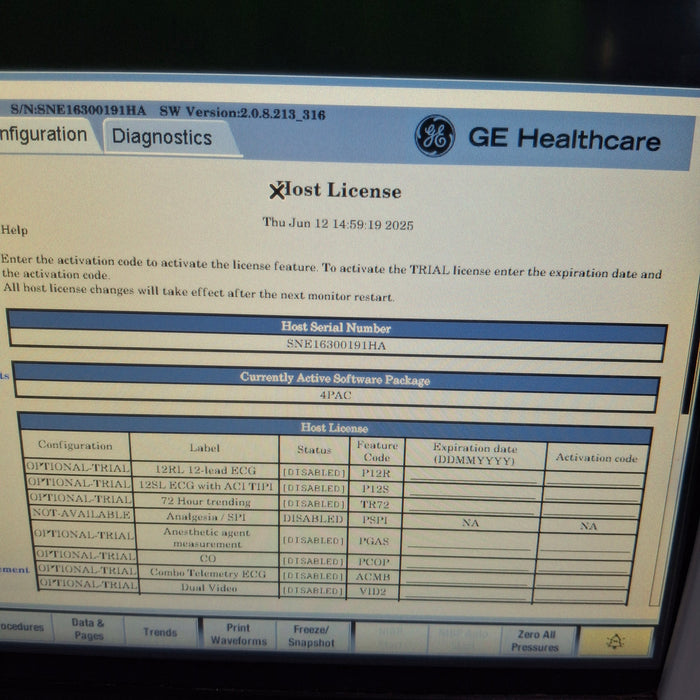Click the Activation code column header
This screenshot has height=700, width=700.
(x=596, y=458)
